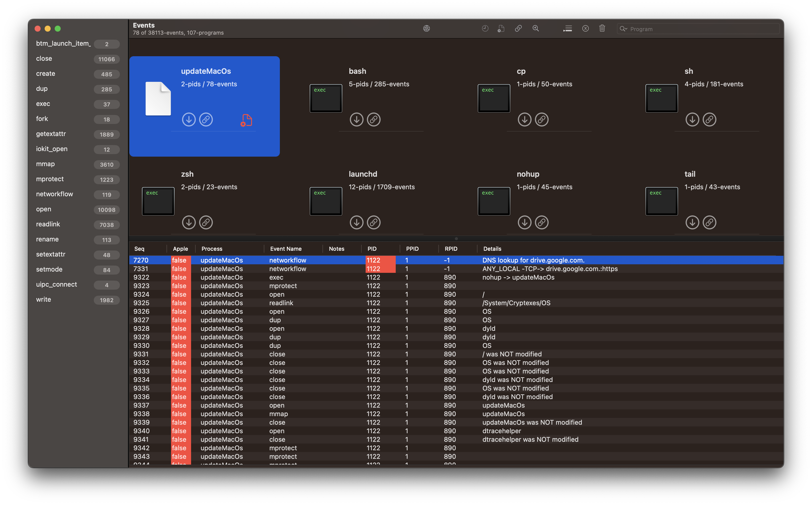Screen dimensions: 812x505
Task: Click download arrow icon on cp card
Action: click(x=524, y=119)
